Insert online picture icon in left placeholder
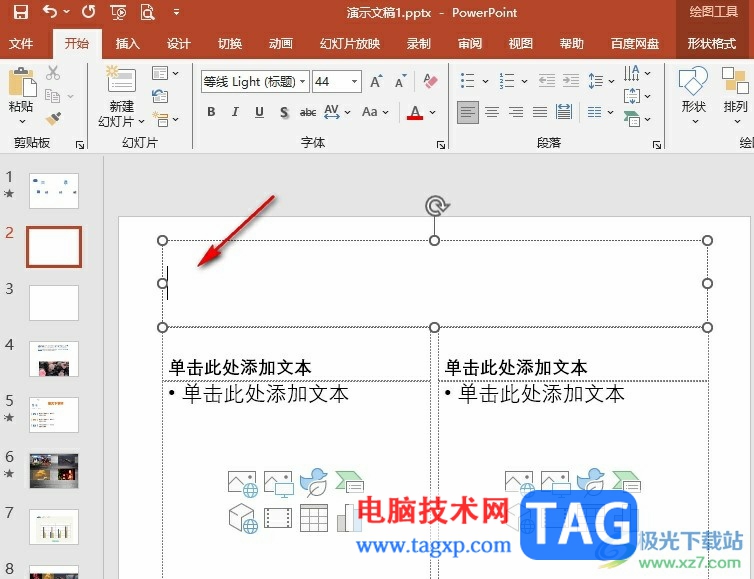 (242, 483)
